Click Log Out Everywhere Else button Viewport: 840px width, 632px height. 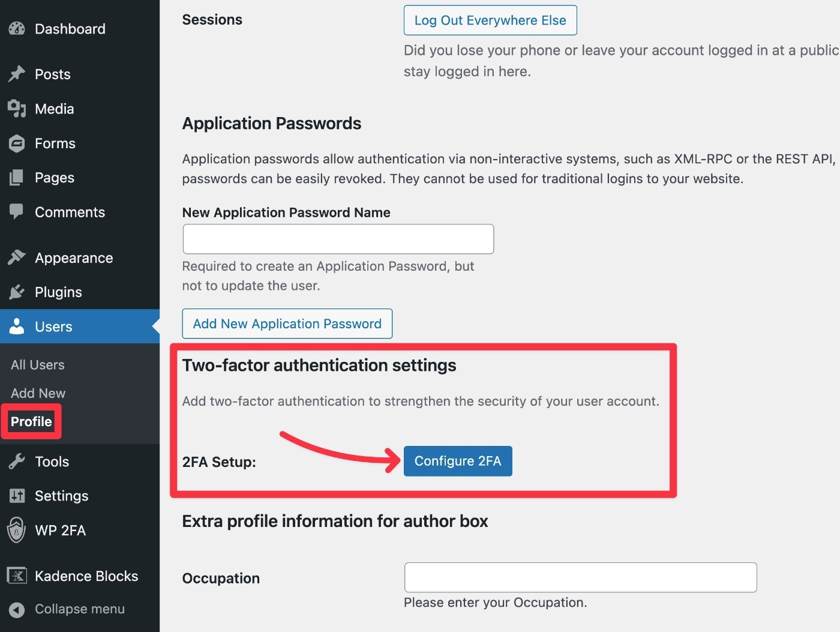click(490, 20)
